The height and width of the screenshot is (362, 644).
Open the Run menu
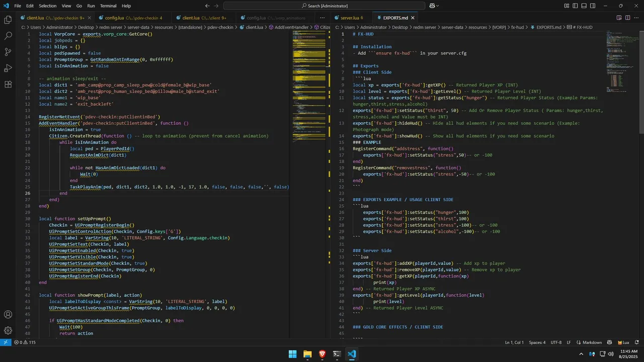[x=91, y=6]
